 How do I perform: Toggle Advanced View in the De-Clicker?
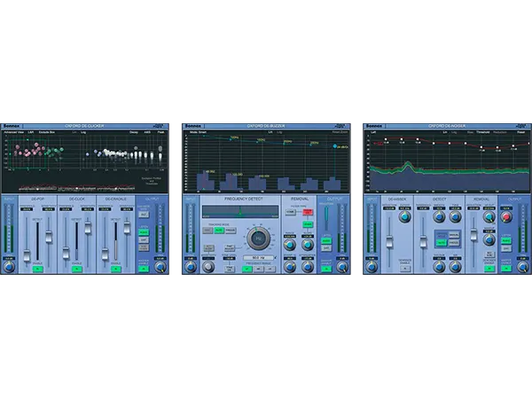[x=13, y=132]
